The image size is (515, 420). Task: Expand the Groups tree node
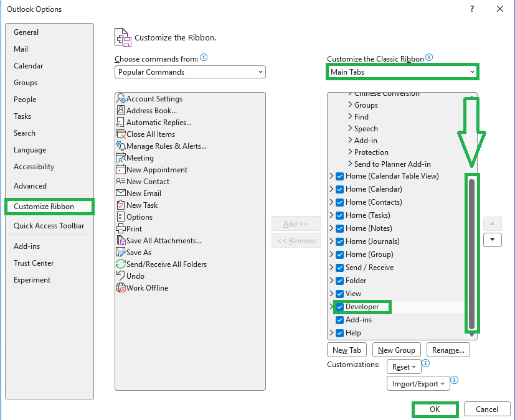[350, 105]
